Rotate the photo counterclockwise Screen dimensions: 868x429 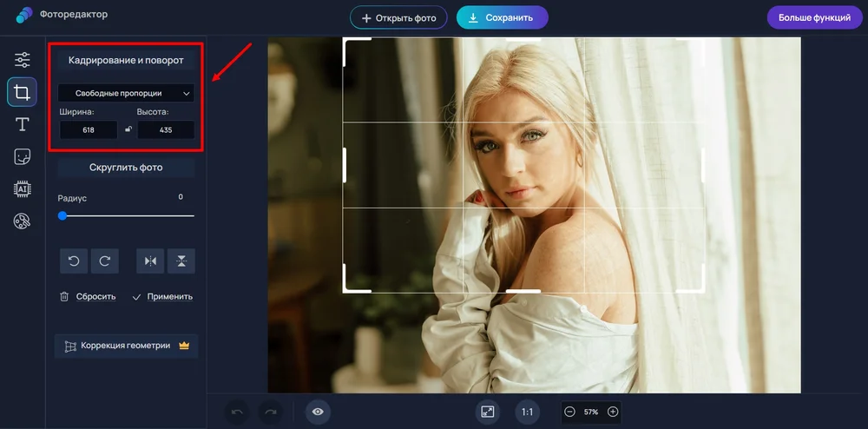point(74,261)
